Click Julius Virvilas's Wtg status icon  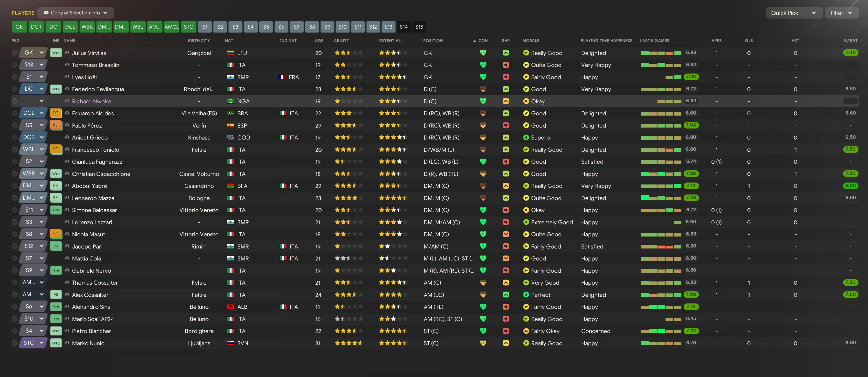pos(56,53)
